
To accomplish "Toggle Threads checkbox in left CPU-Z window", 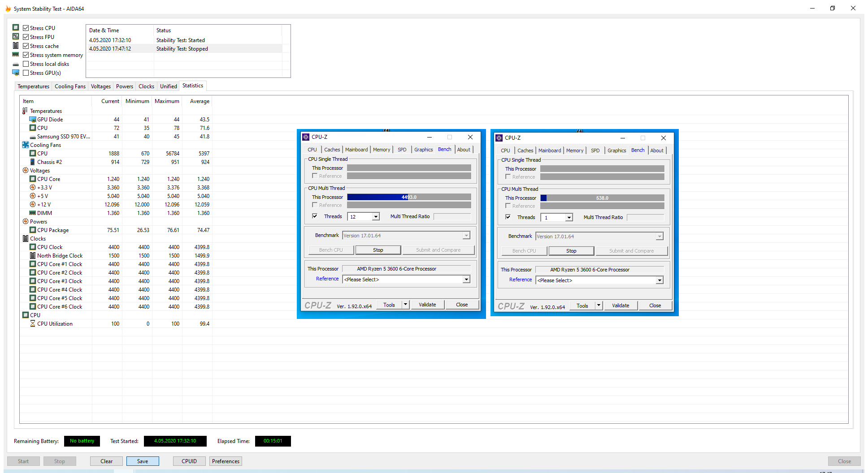I will [x=315, y=216].
